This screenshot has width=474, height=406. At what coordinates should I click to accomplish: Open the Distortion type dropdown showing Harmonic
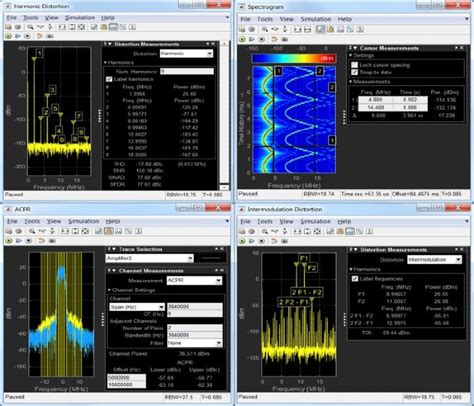tap(186, 53)
